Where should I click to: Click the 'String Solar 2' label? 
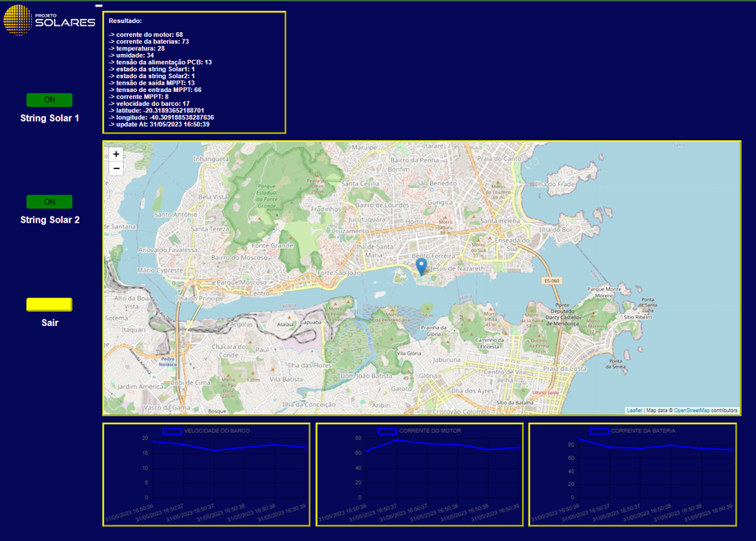coord(49,220)
